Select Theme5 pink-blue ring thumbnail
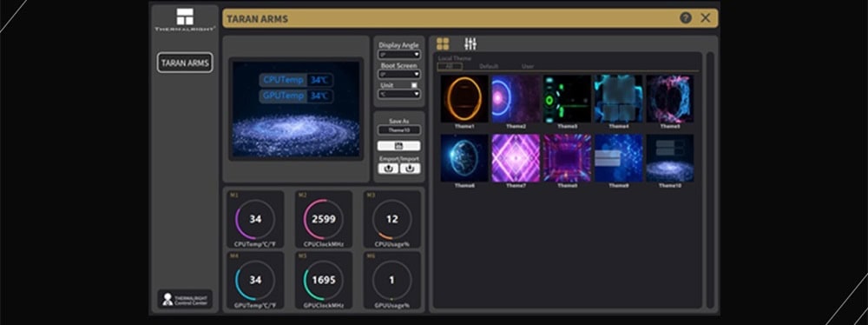Viewport: 868px width, 325px height. point(670,99)
